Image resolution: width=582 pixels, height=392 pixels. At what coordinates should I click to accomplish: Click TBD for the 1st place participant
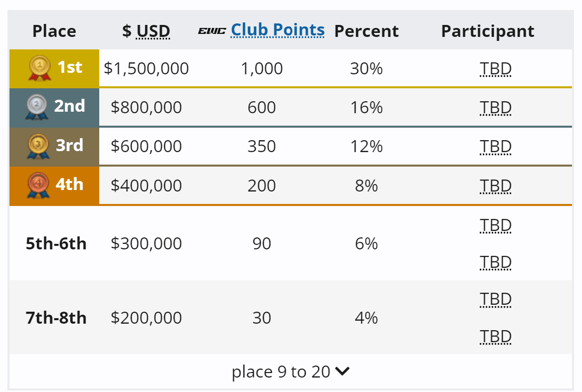pos(496,68)
